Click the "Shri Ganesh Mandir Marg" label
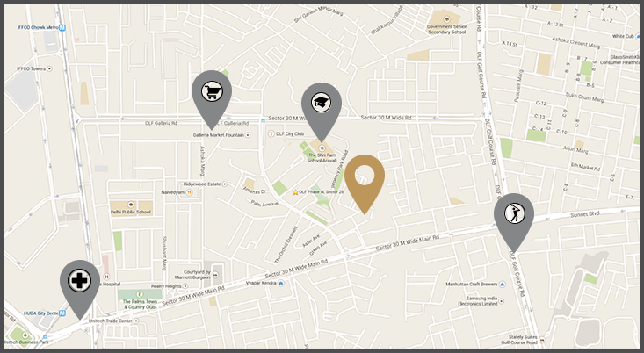Image resolution: width=644 pixels, height=353 pixels. (x=319, y=13)
